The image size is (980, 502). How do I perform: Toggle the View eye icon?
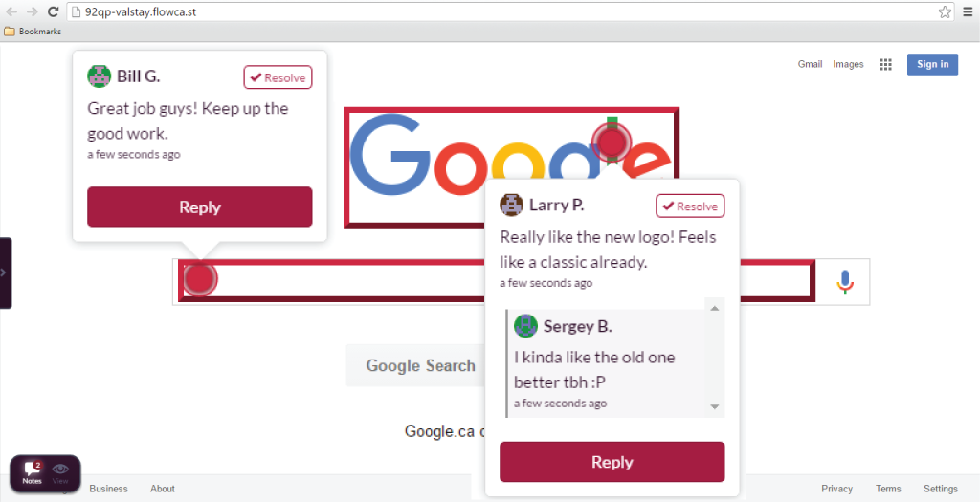click(60, 473)
